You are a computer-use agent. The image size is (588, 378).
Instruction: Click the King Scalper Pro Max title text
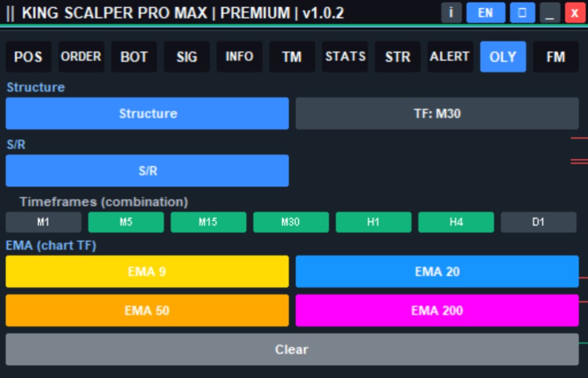tap(183, 13)
